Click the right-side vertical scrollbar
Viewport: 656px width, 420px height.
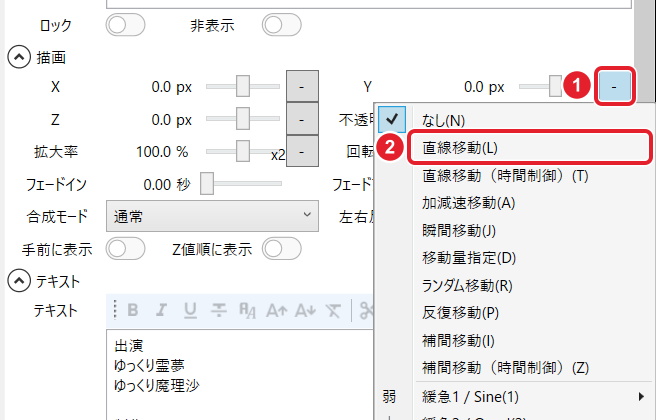[644, 50]
